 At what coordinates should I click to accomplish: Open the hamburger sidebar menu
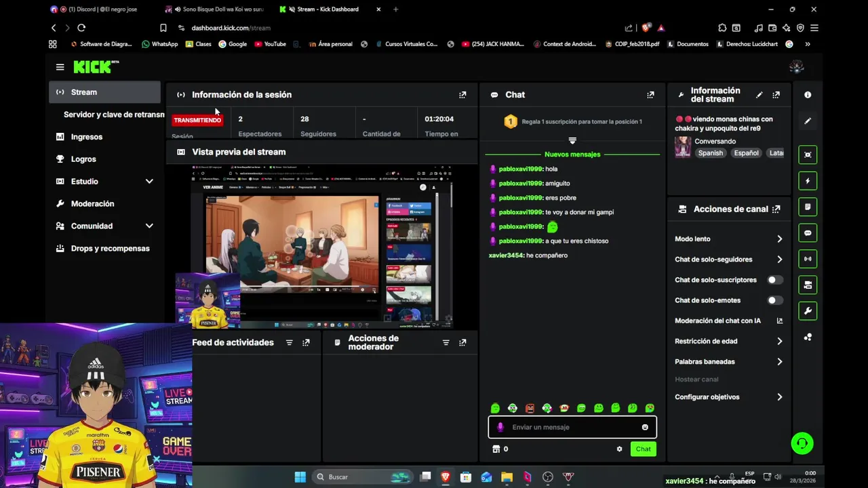(60, 67)
